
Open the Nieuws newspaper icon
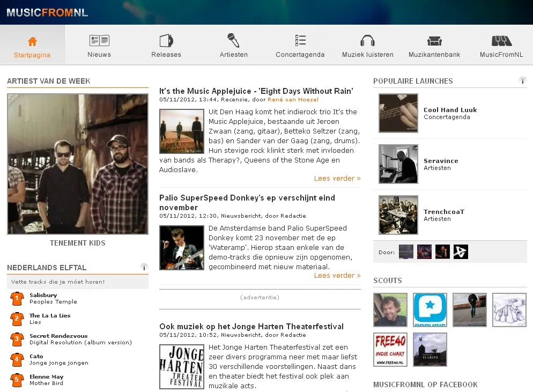click(x=99, y=41)
